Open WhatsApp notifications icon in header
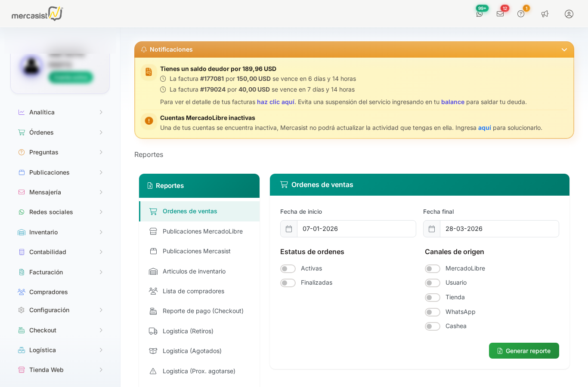This screenshot has height=387, width=588. tap(480, 14)
